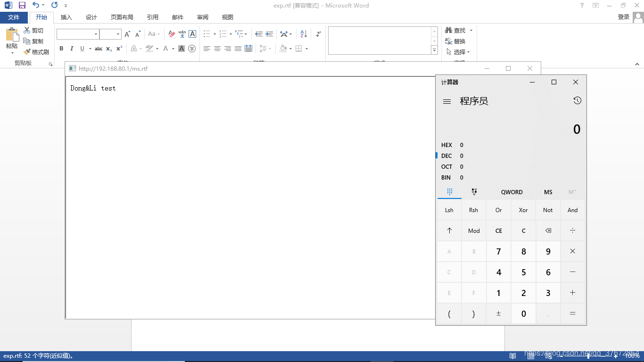
Task: Open the calculator hamburger navigation menu
Action: 447,101
